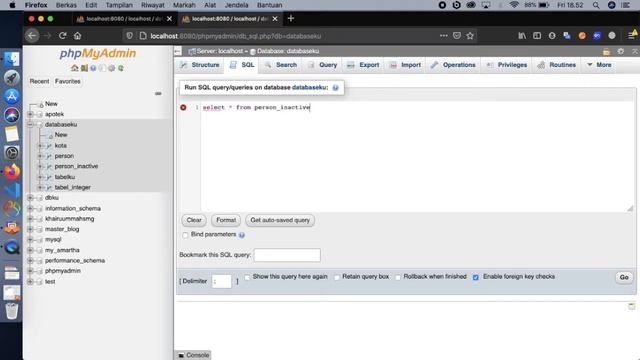Expand the mysql database
Image resolution: width=640 pixels, height=360 pixels.
coord(30,240)
